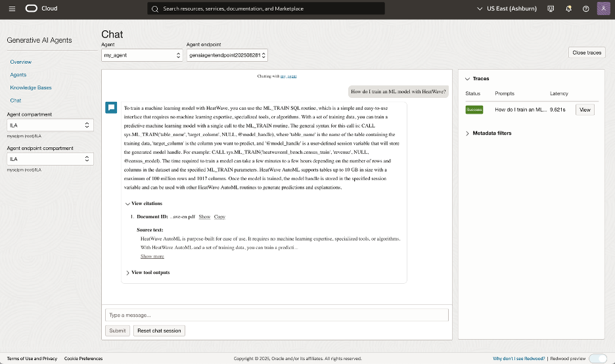This screenshot has height=364, width=615.
Task: Click the Status column header
Action: [x=472, y=94]
